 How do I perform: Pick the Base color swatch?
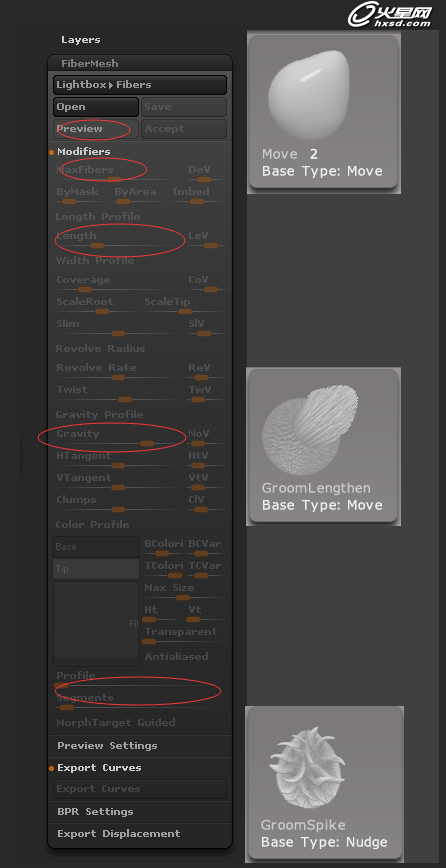pos(96,547)
